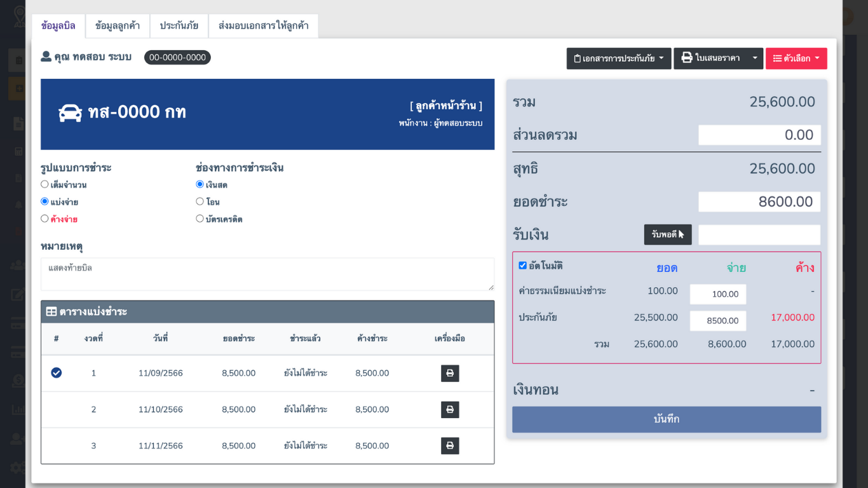Expand arrow beside ใบเสนอราคา
868x488 pixels.
[755, 58]
